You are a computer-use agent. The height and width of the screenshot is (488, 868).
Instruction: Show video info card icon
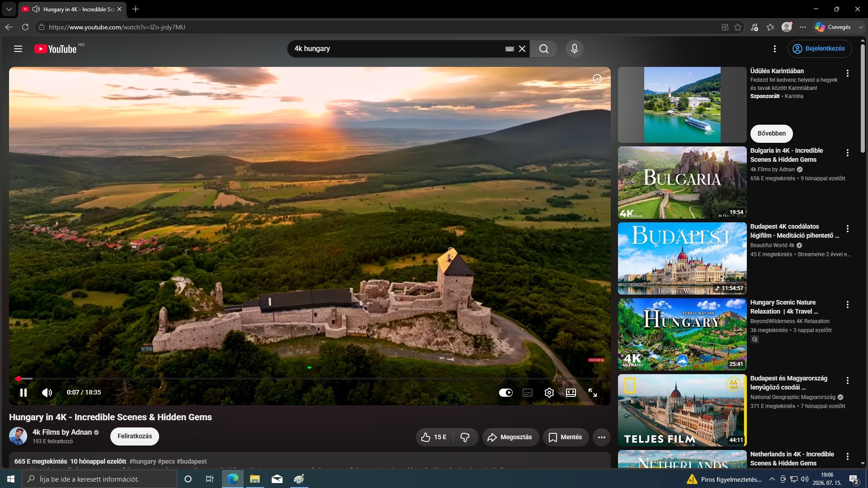(597, 79)
